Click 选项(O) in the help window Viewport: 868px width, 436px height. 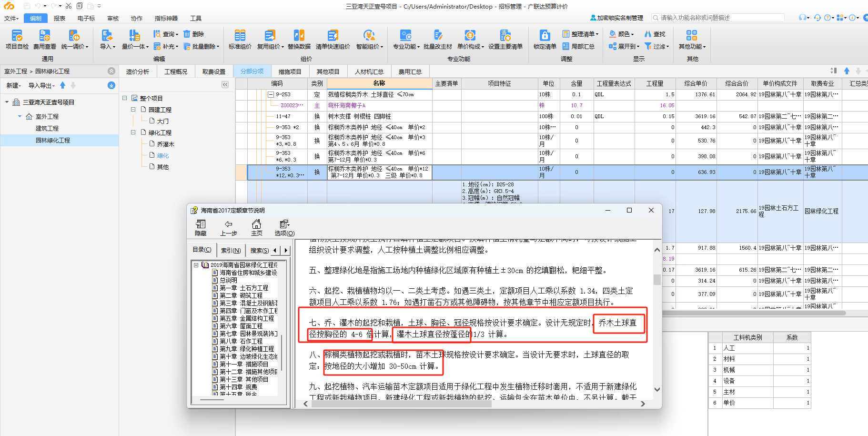pos(284,228)
